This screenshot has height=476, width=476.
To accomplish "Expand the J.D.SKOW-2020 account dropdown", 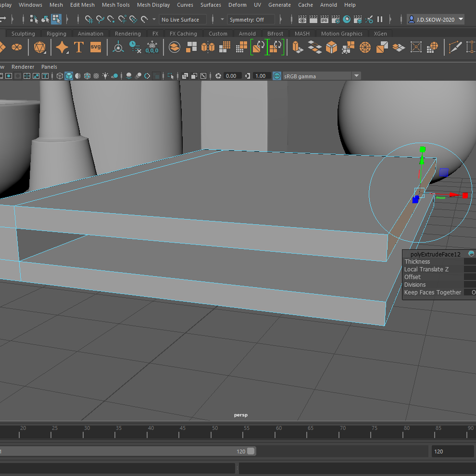I will coord(461,20).
